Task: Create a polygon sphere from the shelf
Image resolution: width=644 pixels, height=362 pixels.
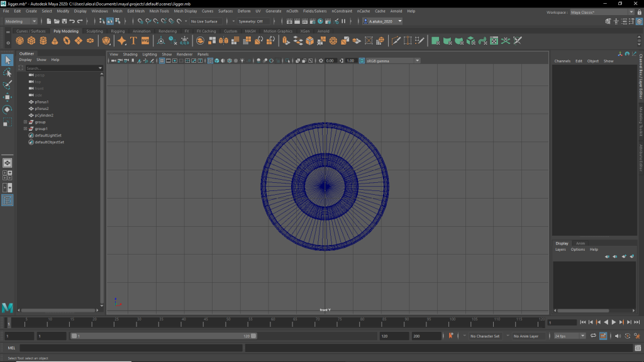Action: [20, 41]
